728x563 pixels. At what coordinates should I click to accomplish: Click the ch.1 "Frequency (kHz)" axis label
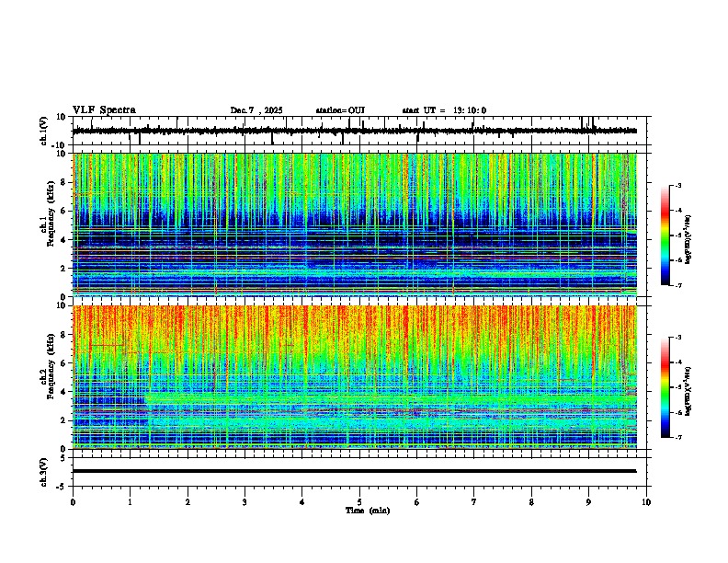click(51, 214)
